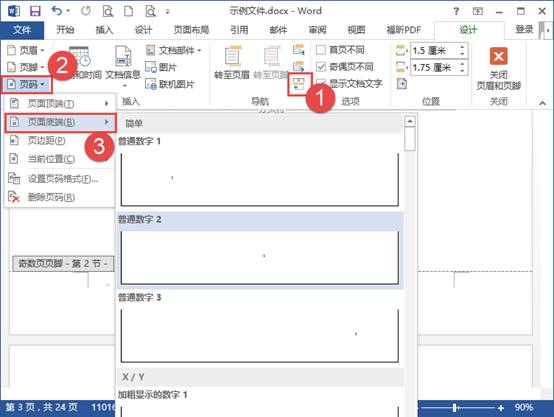Insert 日期和时间 using calendar clock icon
Image resolution: width=554 pixels, height=417 pixels.
80,57
